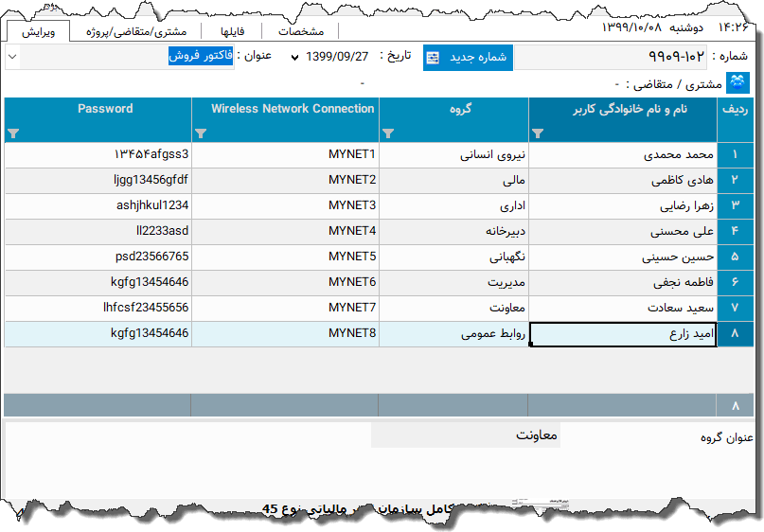Click group cell روابط عمومی

coord(454,334)
